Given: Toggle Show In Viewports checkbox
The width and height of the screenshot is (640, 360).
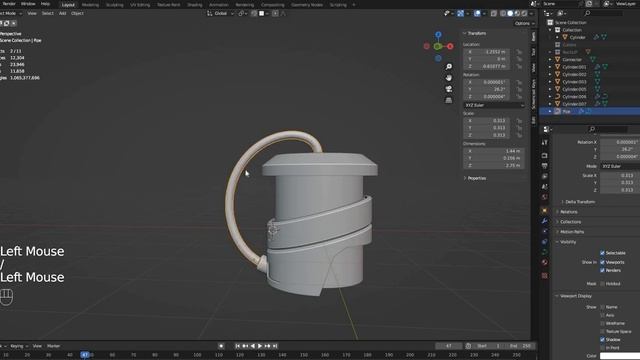Looking at the screenshot, I should (x=602, y=262).
